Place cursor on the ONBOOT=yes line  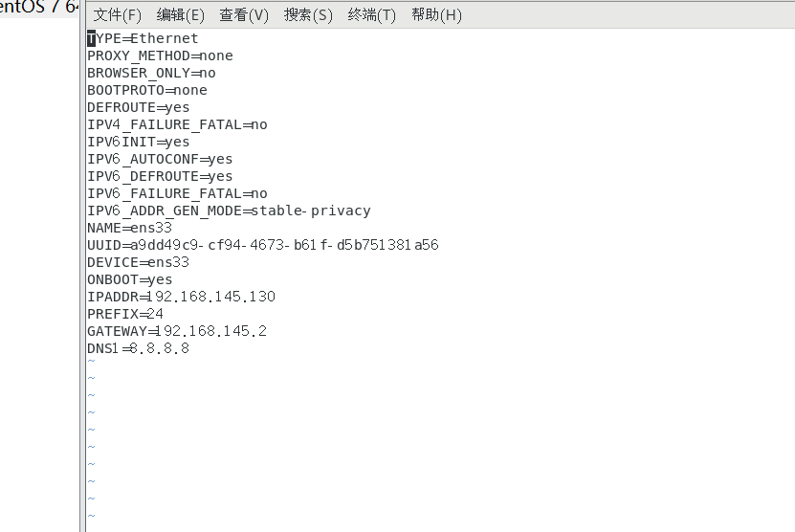coord(129,279)
